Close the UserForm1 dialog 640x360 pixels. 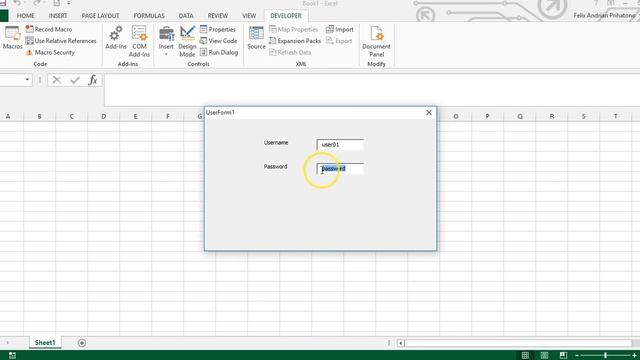[429, 112]
